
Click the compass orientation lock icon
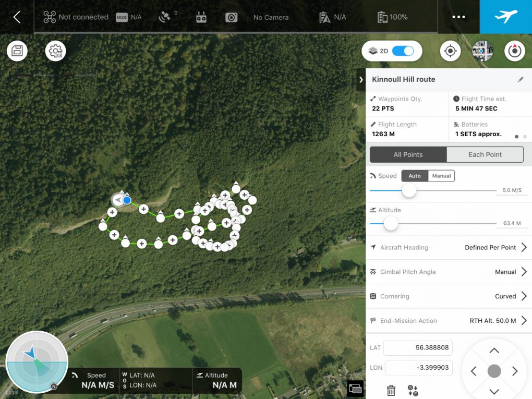point(515,51)
